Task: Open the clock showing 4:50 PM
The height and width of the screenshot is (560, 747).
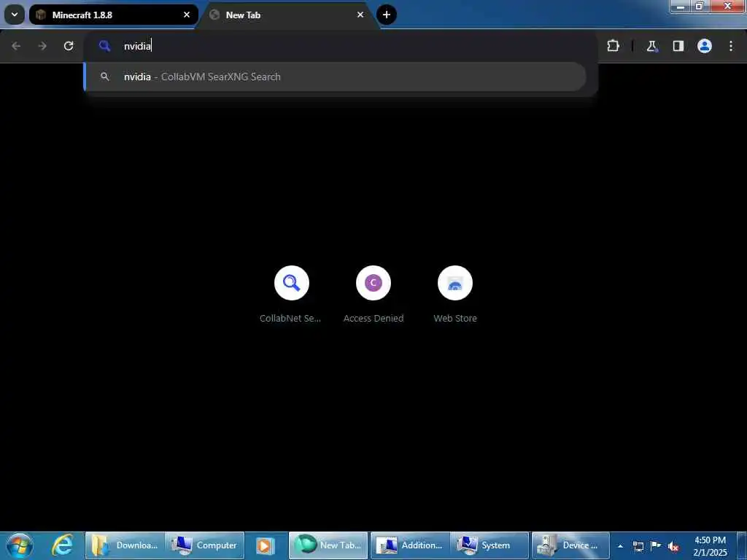Action: (x=710, y=546)
